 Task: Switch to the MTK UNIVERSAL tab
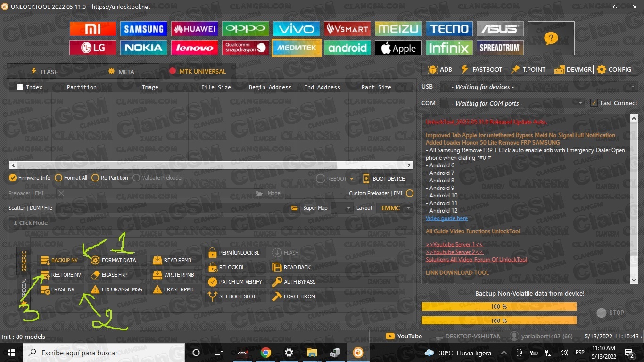[x=198, y=72]
